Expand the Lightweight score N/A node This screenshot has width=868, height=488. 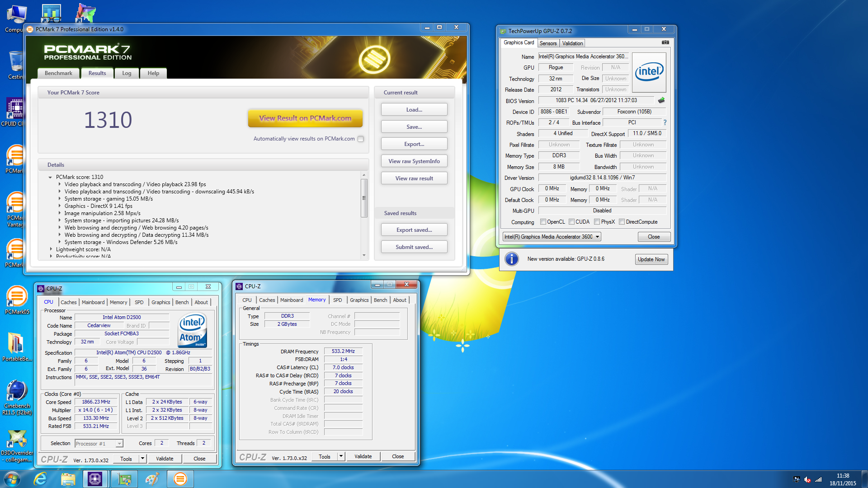click(51, 249)
